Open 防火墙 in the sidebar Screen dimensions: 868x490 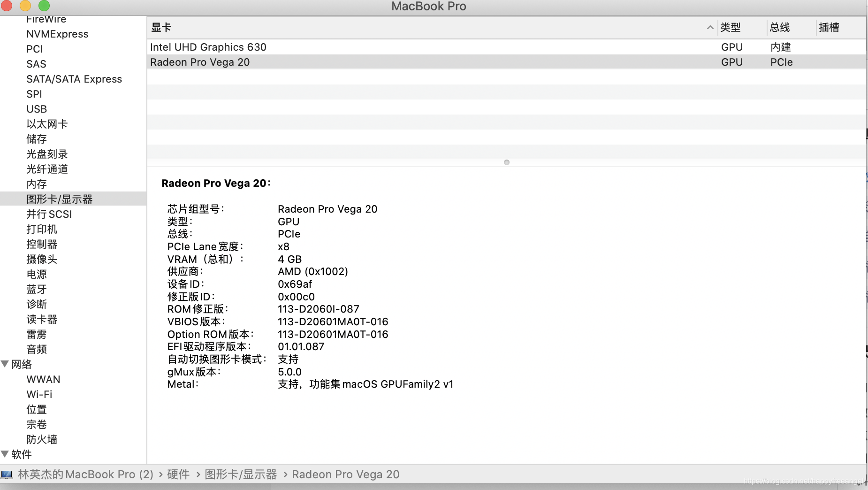pos(42,440)
